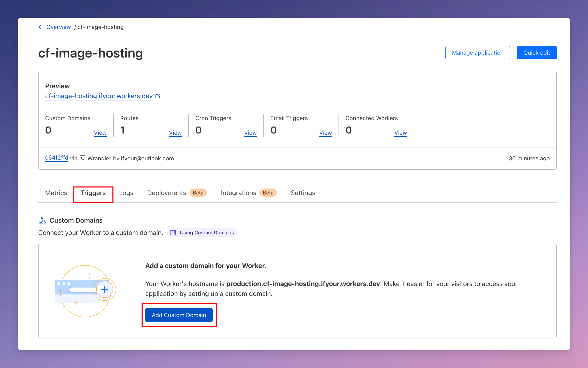Viewport: 588px width, 368px height.
Task: Click the book icon in Using Custom Domains
Action: coord(173,233)
